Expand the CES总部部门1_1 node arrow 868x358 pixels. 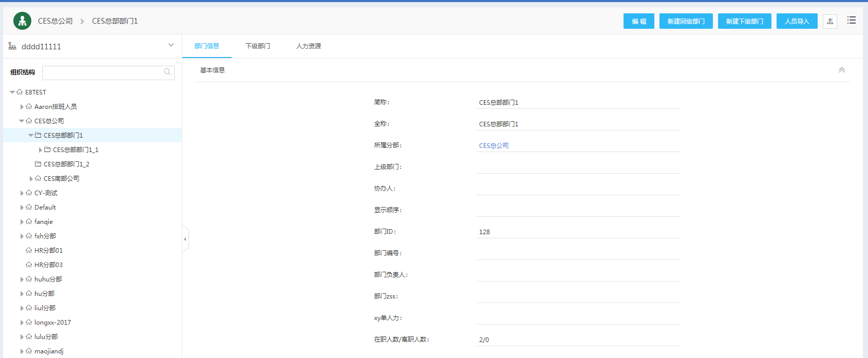coord(41,150)
